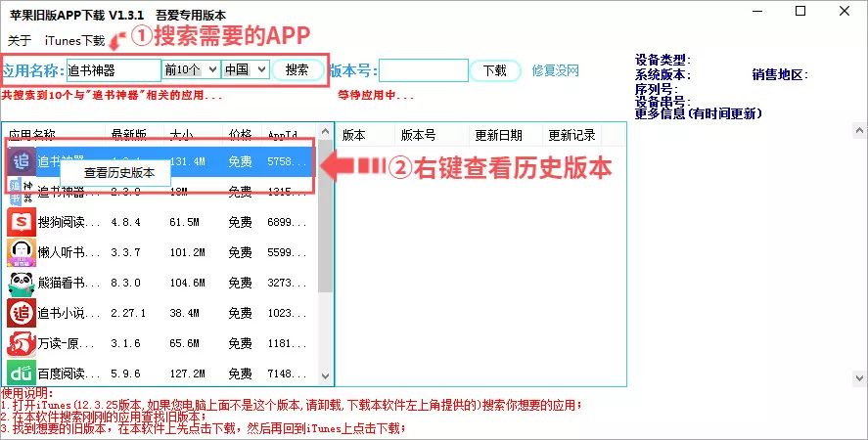Click the purple 追书神器 app icon
The width and height of the screenshot is (868, 440).
tap(21, 161)
